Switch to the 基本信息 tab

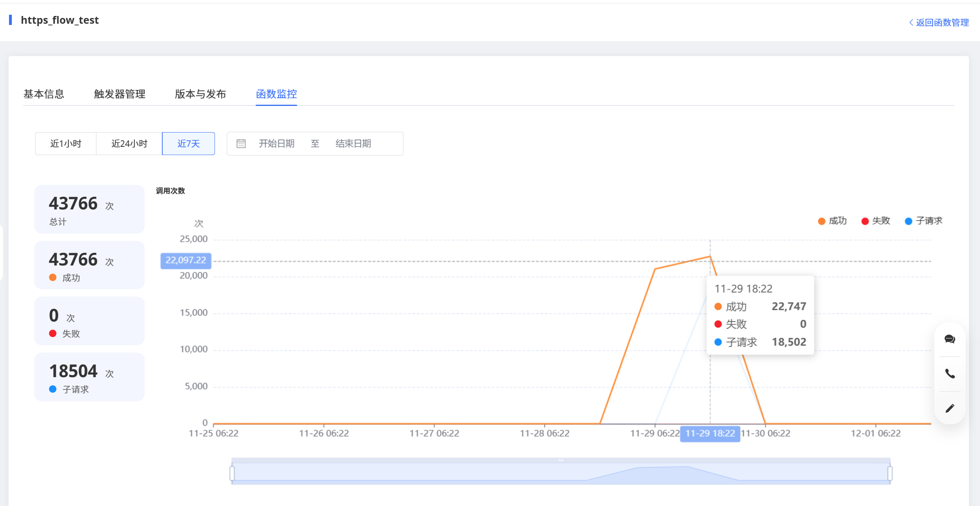pos(44,94)
